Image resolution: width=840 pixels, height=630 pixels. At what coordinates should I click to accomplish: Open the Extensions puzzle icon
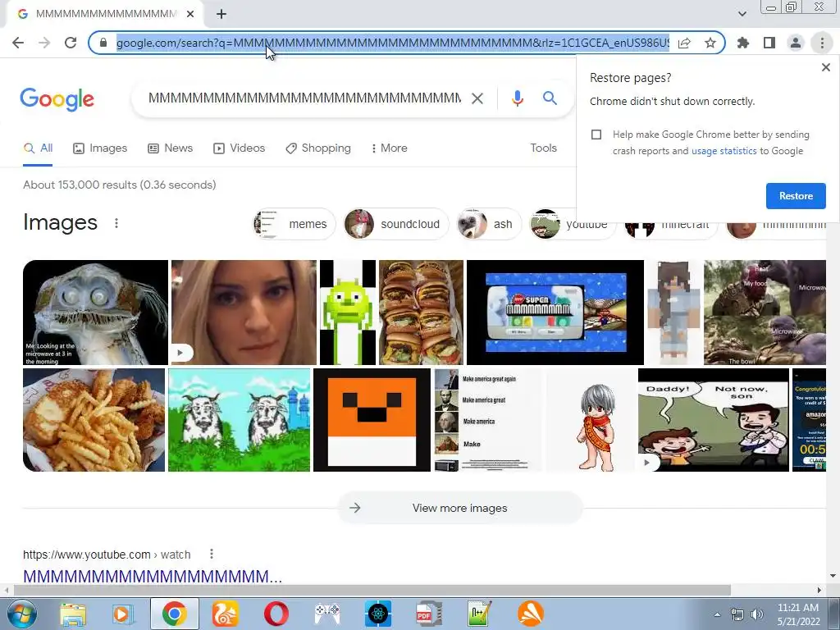[x=743, y=43]
